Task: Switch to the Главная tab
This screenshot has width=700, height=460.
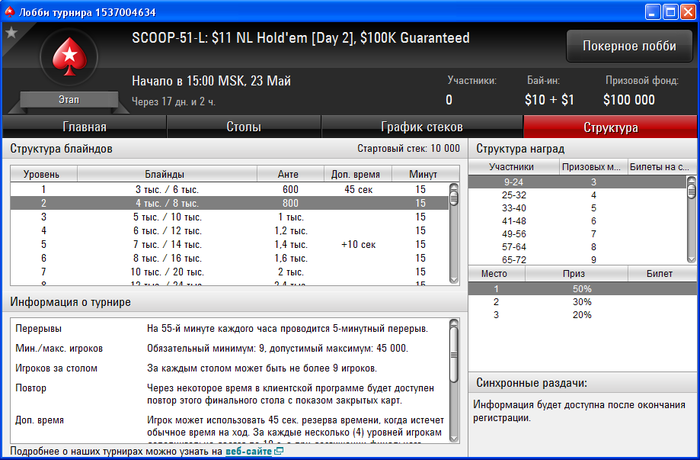Action: click(x=84, y=127)
